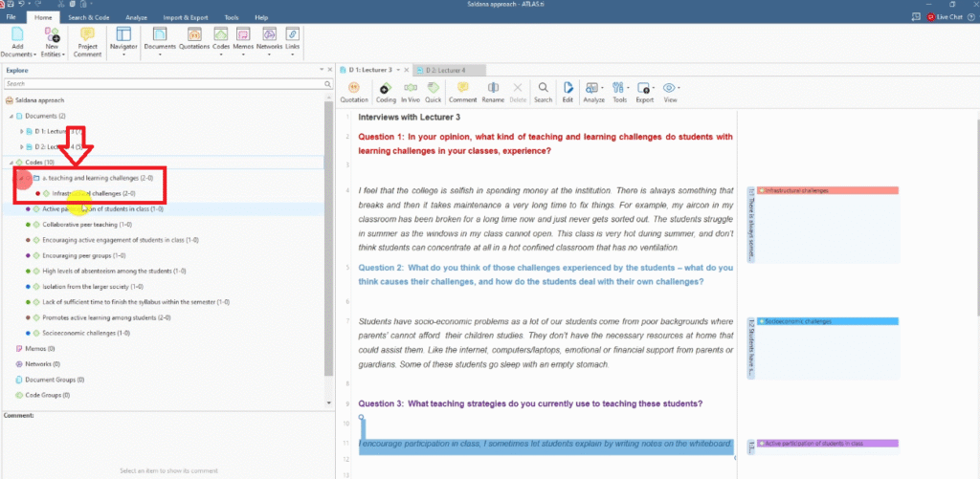Expand the D 2: Lecturer 4 tree node
This screenshot has width=980, height=479.
(22, 146)
